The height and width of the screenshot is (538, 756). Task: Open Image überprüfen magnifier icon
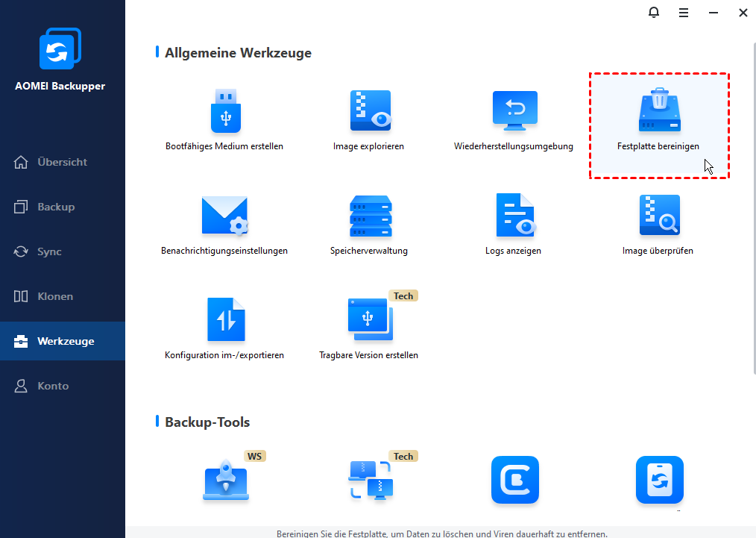660,215
